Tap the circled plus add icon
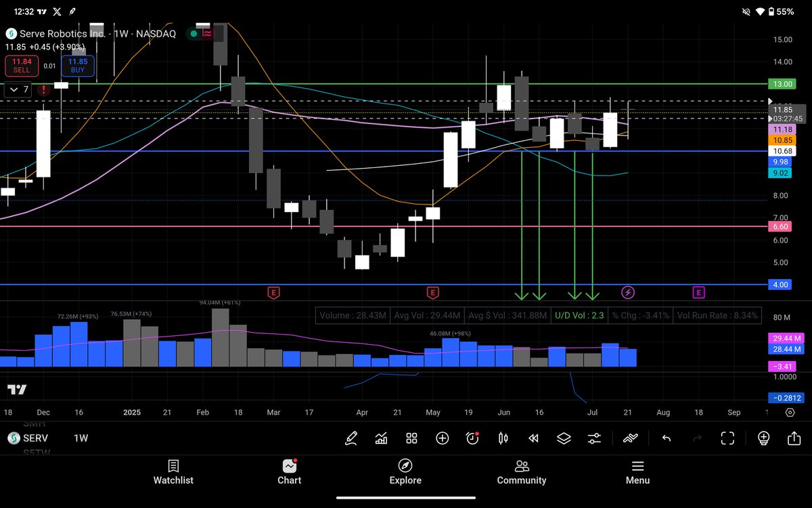Screen dimensions: 812x508 pos(442,438)
